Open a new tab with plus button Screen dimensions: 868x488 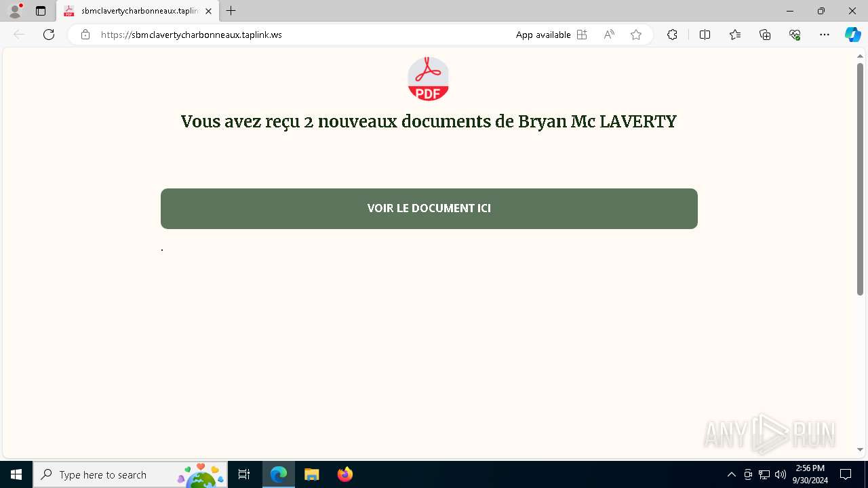(x=231, y=11)
